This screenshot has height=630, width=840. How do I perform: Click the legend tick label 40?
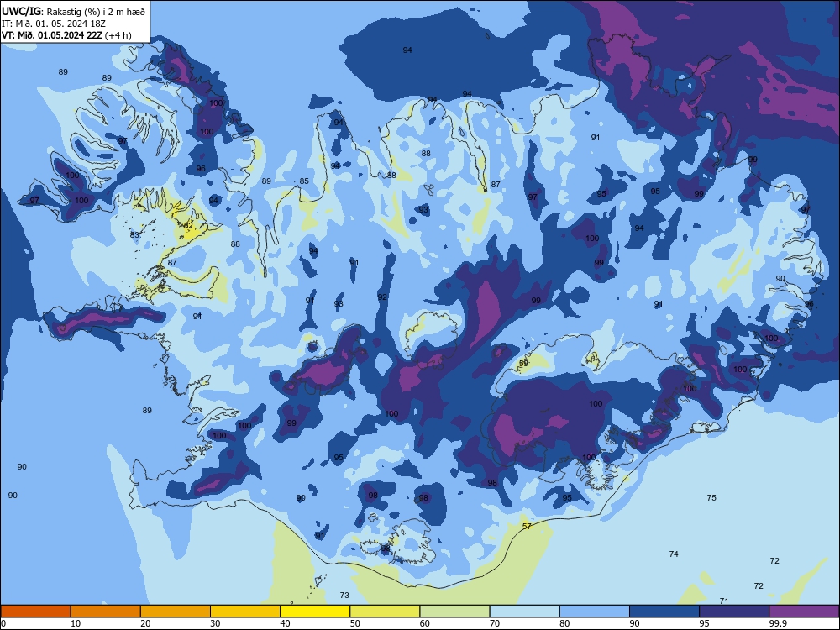285,623
